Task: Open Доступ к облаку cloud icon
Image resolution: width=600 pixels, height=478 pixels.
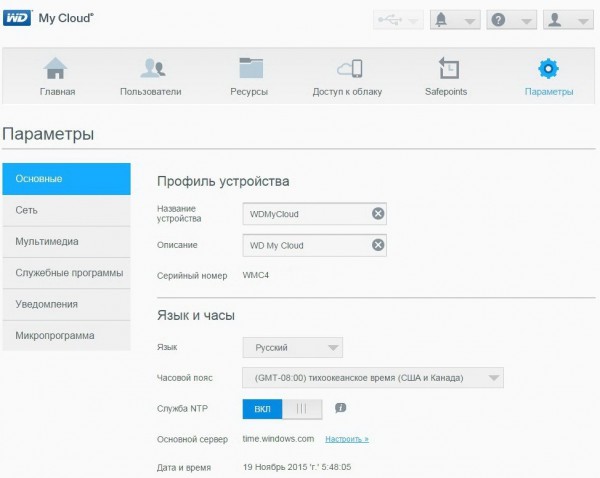Action: click(x=350, y=68)
